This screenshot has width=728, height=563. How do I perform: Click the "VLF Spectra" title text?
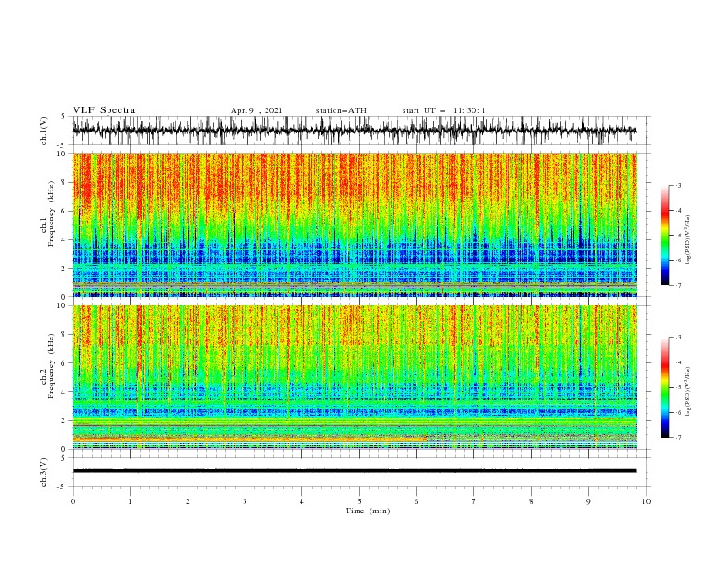click(104, 110)
